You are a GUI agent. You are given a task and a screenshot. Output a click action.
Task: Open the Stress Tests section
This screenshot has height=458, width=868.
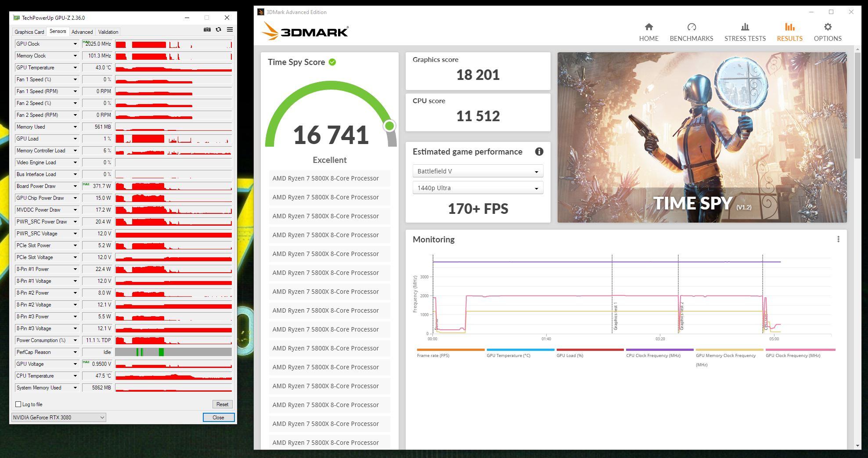point(745,32)
